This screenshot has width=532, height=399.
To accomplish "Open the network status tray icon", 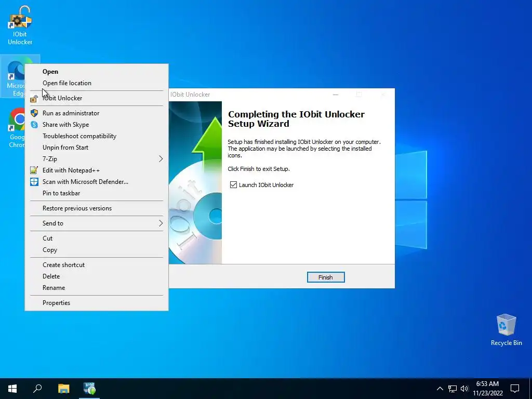I will (453, 389).
